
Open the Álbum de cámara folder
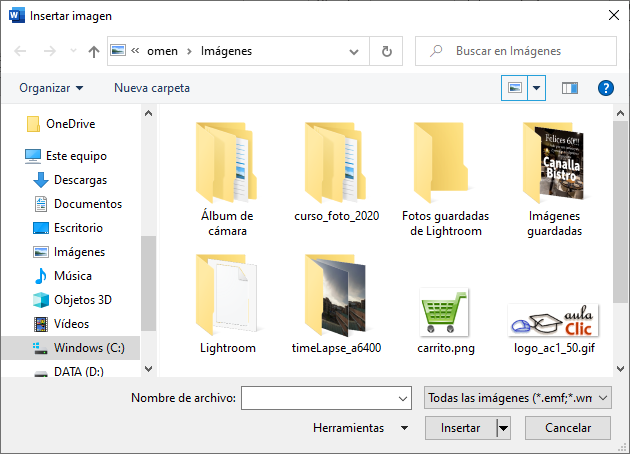pyautogui.click(x=227, y=177)
